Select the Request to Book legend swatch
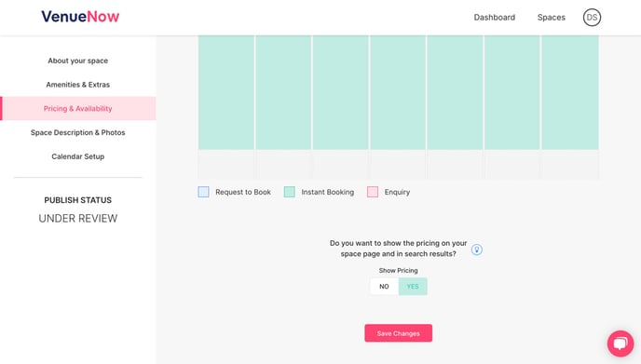The height and width of the screenshot is (364, 641). click(x=203, y=192)
